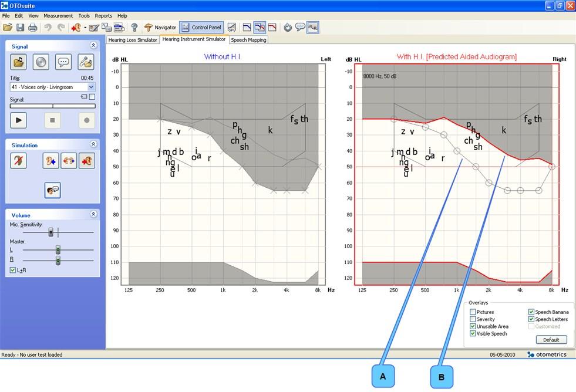This screenshot has height=392, width=576.
Task: Open the Navigator panel
Action: [x=160, y=27]
